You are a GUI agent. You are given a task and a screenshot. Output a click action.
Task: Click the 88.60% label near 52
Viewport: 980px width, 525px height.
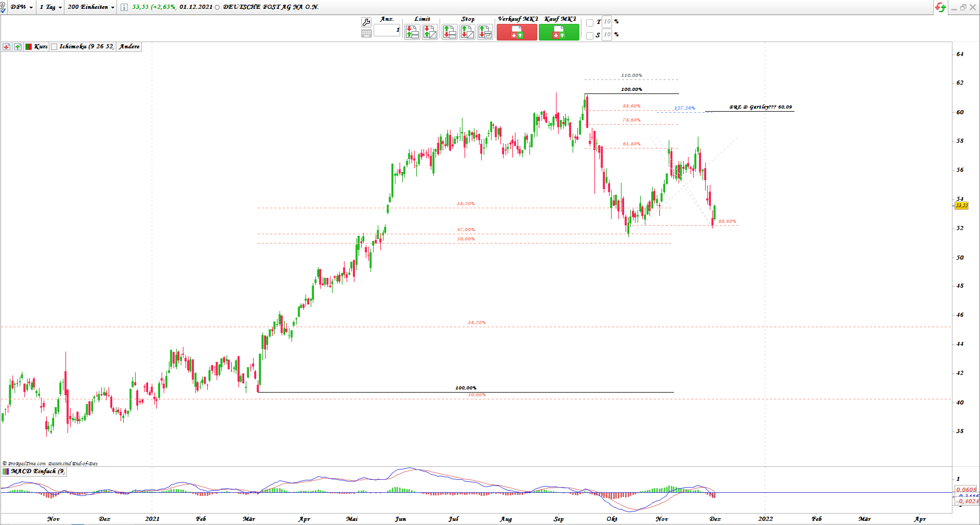[727, 221]
